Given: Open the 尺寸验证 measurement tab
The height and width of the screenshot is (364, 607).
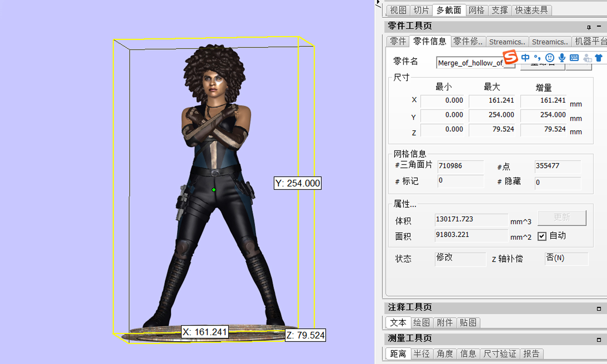Looking at the screenshot, I should 500,354.
